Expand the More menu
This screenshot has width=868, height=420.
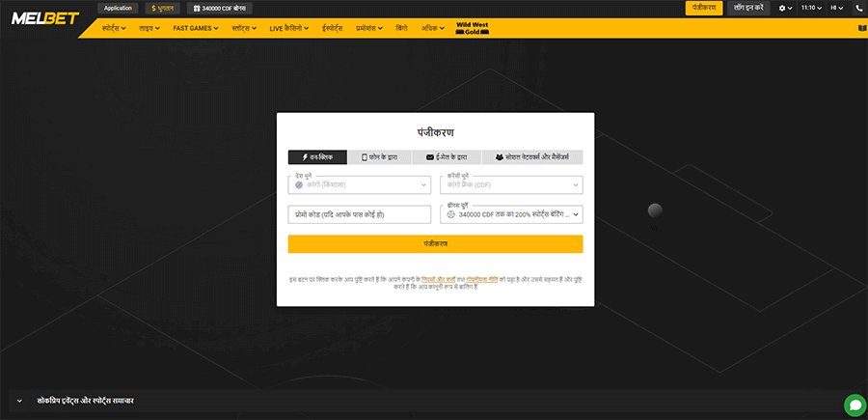433,28
